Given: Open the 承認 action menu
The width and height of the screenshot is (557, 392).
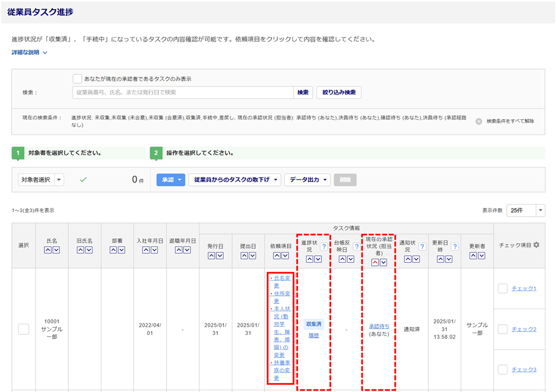Looking at the screenshot, I should click(x=170, y=180).
